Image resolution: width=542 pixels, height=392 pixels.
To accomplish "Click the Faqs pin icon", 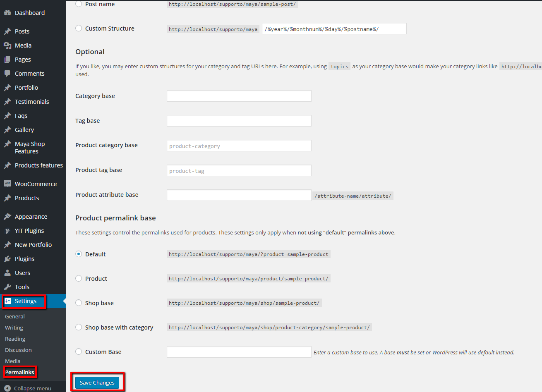I will click(7, 116).
